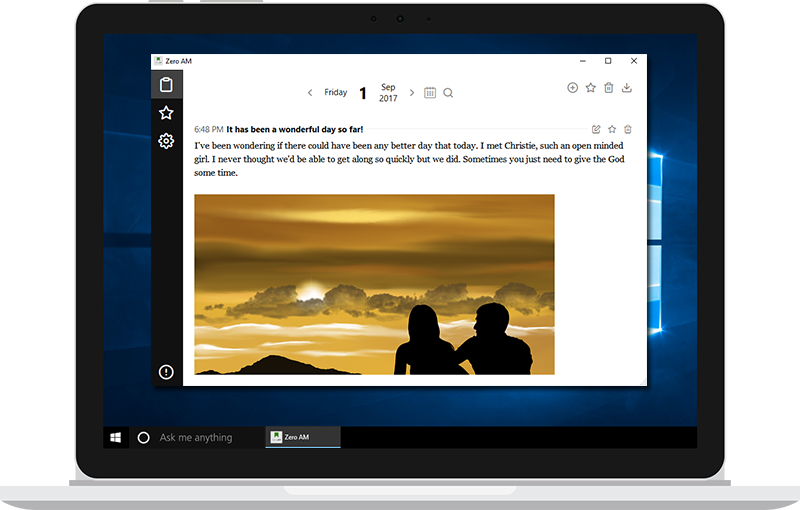Minimize the Zero AM window

pos(583,61)
